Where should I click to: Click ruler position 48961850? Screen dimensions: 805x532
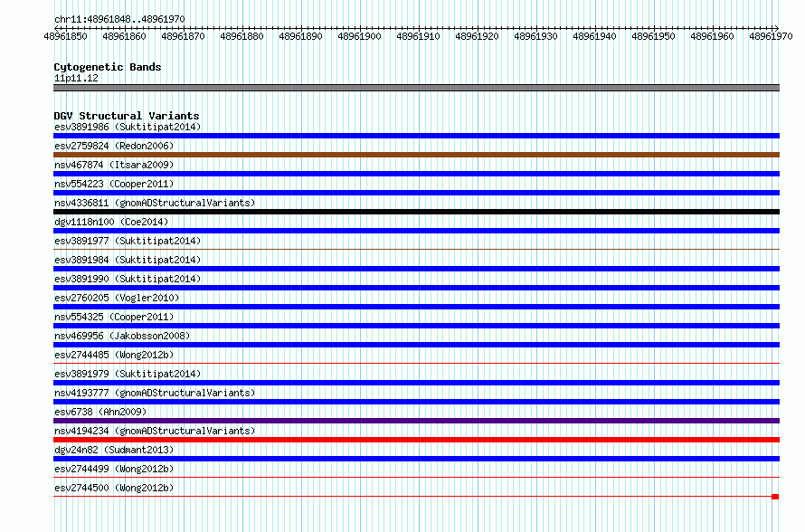(x=66, y=36)
